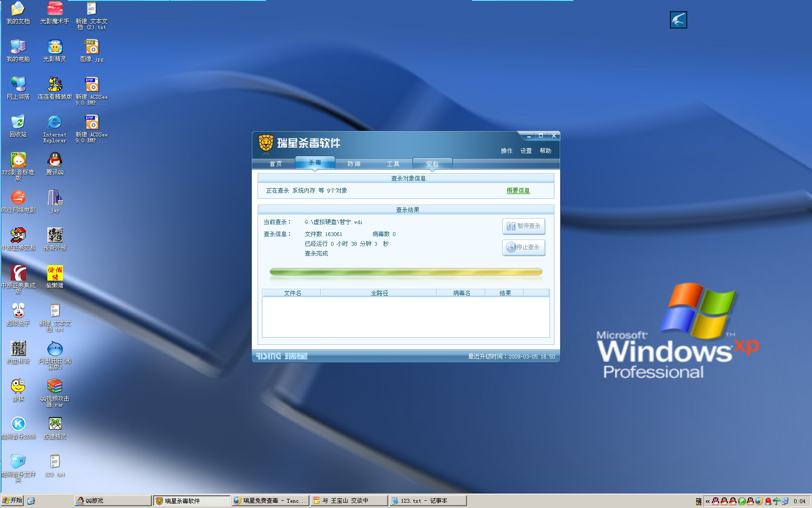Select the 回收站 recycle bin icon
This screenshot has height=508, width=812.
coord(18,126)
